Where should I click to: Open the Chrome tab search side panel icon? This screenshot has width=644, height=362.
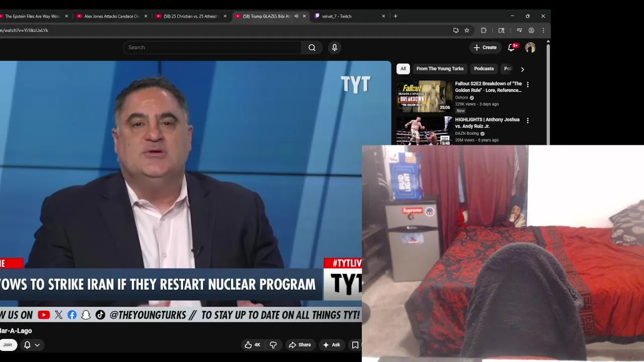pos(502,30)
